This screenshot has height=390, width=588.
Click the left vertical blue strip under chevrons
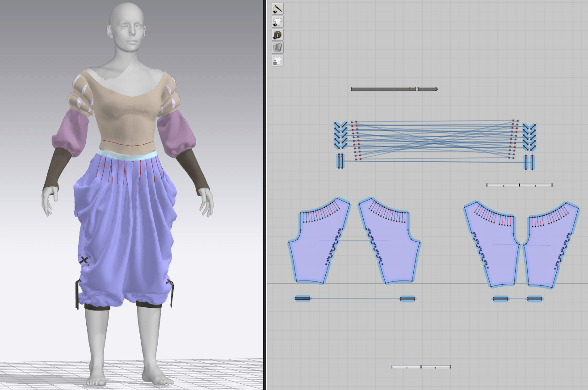pos(340,161)
